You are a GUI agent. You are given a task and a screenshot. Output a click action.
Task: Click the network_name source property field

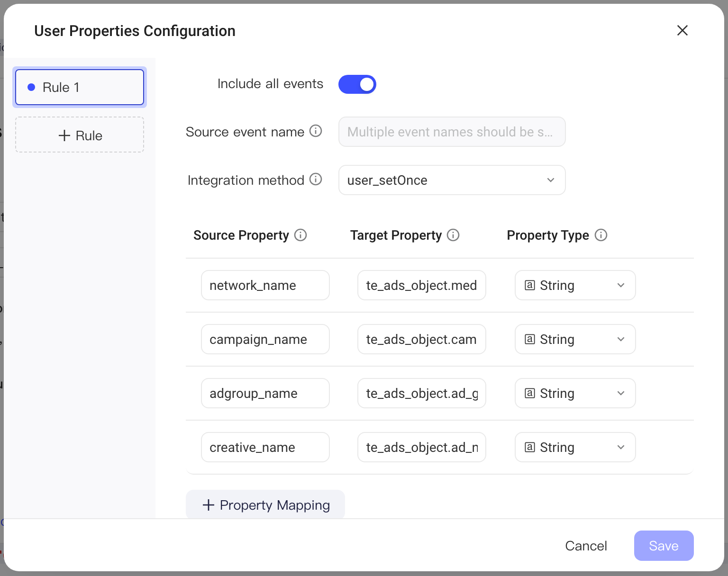pos(265,285)
